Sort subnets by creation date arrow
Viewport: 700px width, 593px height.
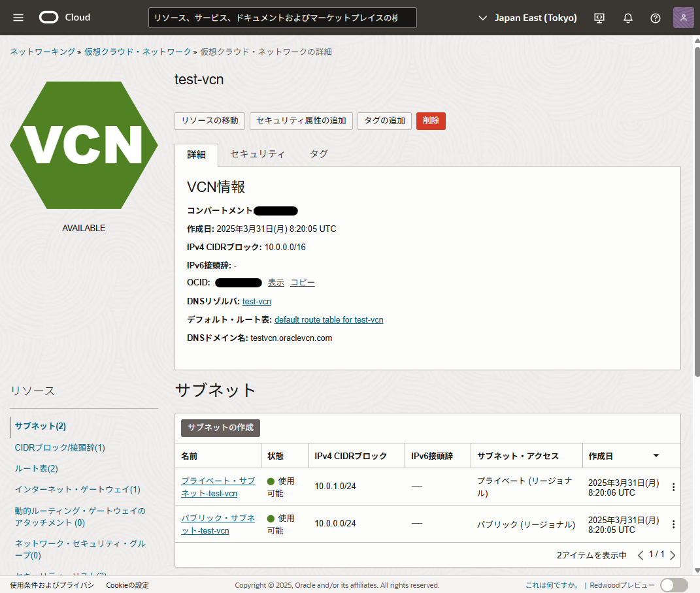pos(656,456)
